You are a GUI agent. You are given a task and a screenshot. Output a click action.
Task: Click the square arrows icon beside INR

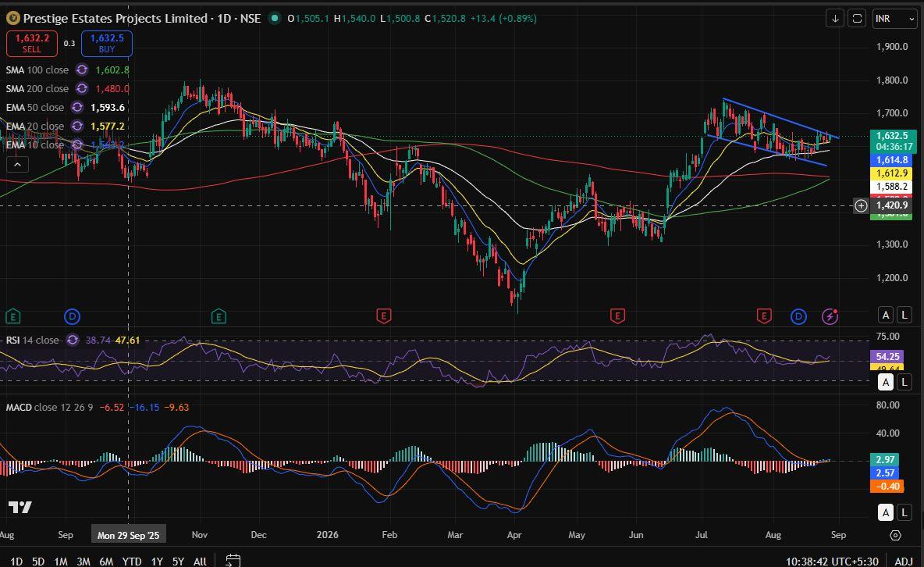857,18
